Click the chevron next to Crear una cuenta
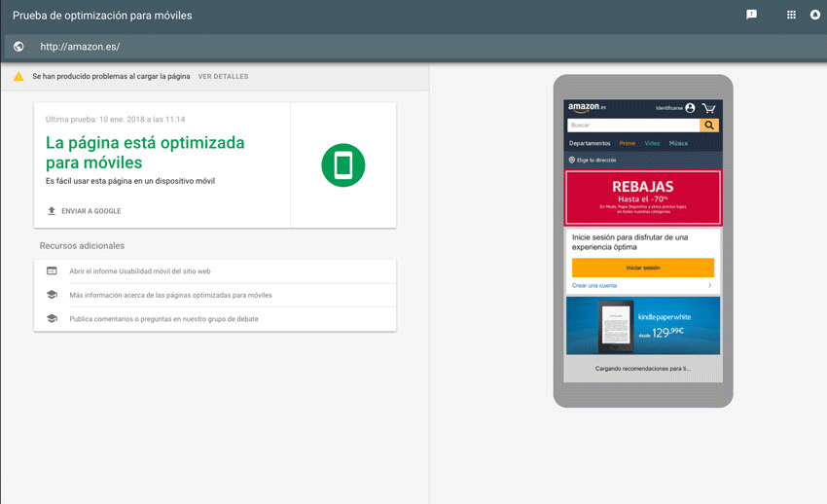The image size is (827, 504). click(x=710, y=285)
